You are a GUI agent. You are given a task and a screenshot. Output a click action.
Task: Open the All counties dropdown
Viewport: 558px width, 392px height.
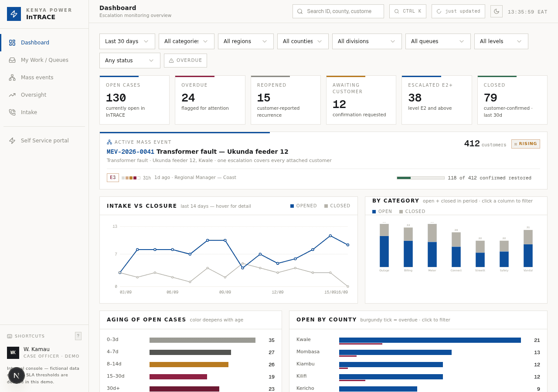coord(303,41)
